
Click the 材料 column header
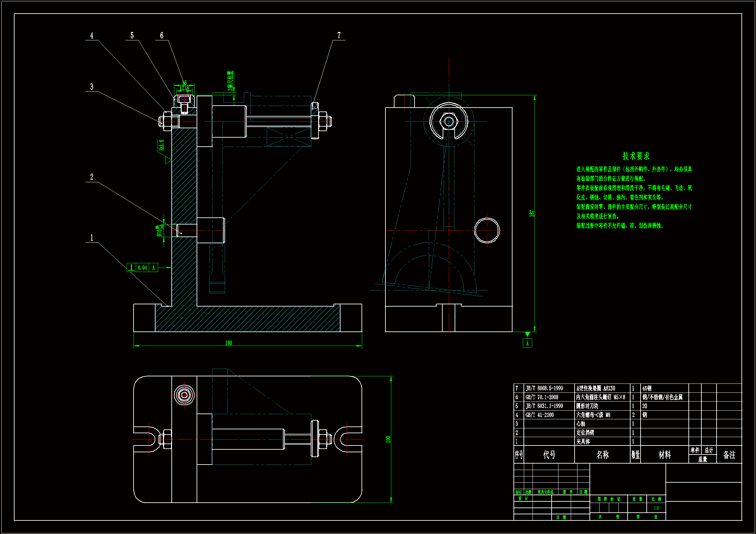click(664, 455)
